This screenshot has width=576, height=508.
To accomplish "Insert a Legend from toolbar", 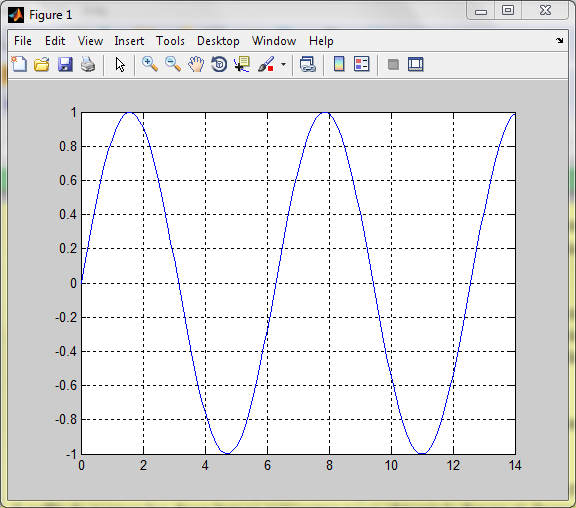I will (x=361, y=64).
